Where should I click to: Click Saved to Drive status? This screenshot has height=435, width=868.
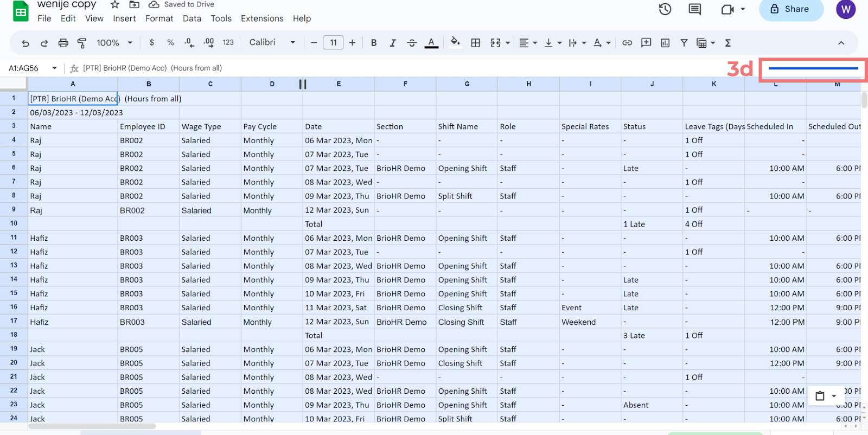pos(181,4)
